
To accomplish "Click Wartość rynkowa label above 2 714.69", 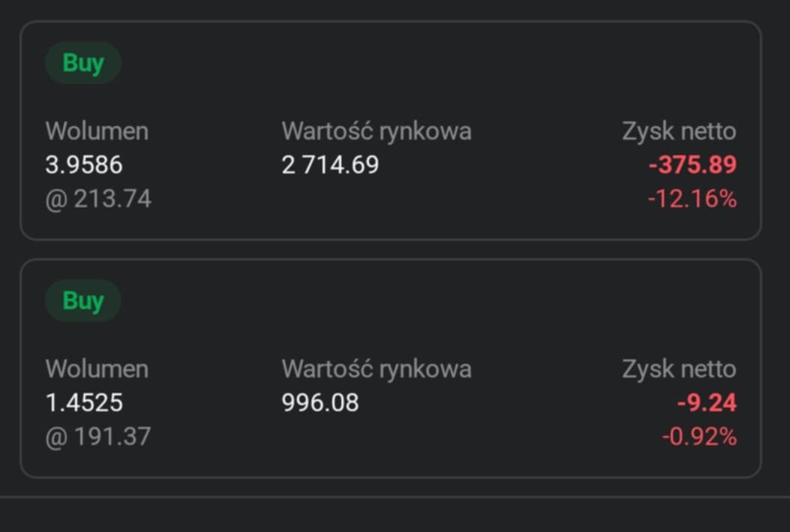I will [377, 131].
